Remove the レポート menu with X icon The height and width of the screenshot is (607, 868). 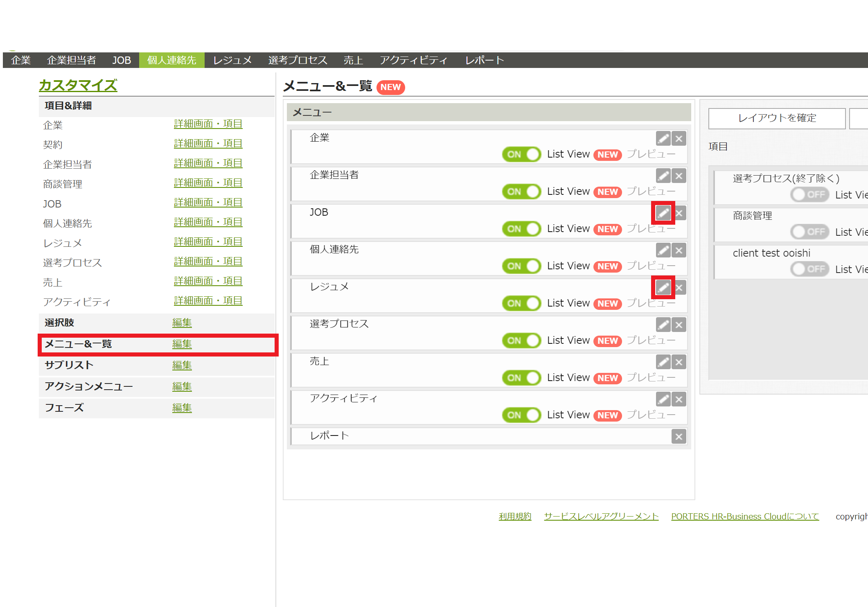pyautogui.click(x=679, y=436)
